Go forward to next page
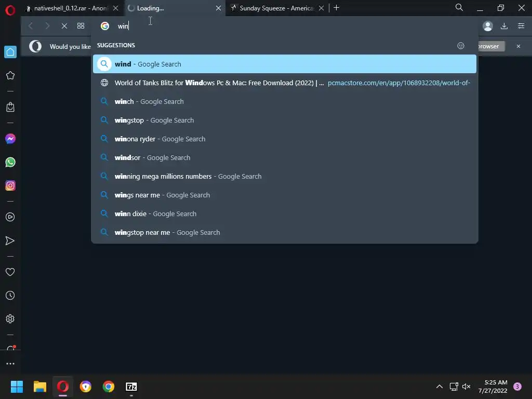 (47, 26)
